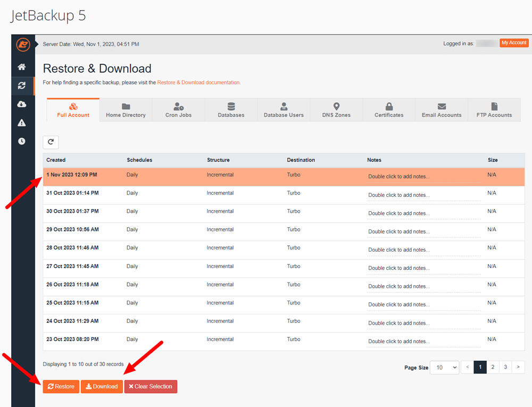Click the notes field of the 24 Oct backup

tap(424, 323)
